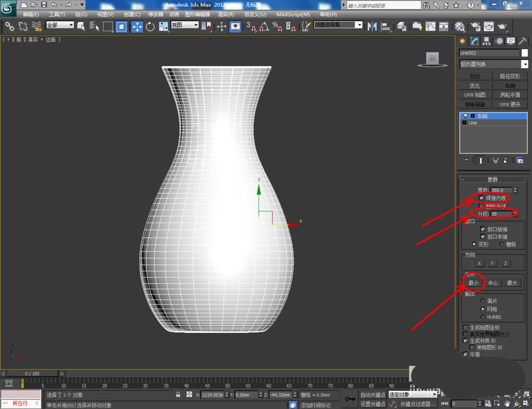Toggle the 平滑 checkbox
Screen dimensions: 532x409
click(x=465, y=354)
